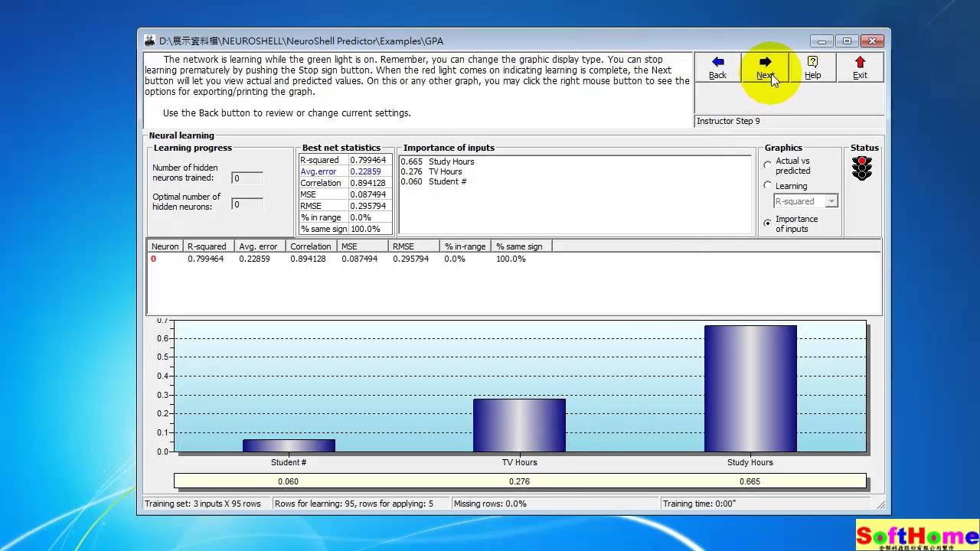Viewport: 980px width, 551px height.
Task: Click the TV Hours bar in the chart
Action: [x=519, y=425]
